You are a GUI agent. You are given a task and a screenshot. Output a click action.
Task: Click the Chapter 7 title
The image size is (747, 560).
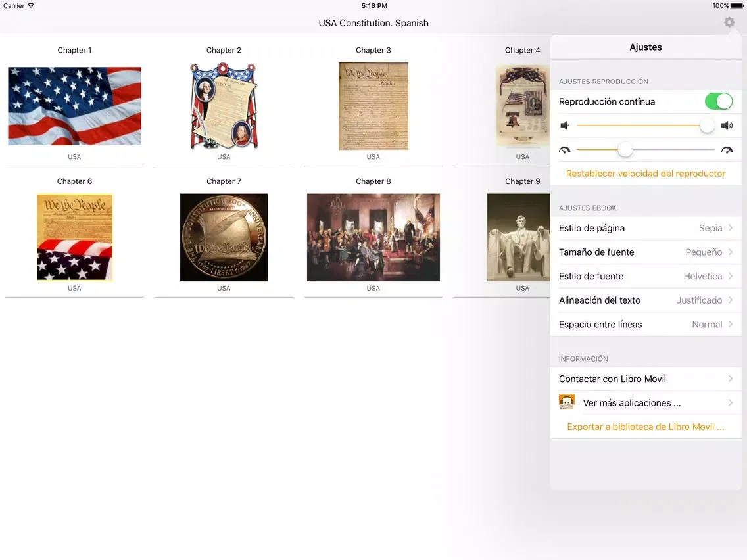click(x=224, y=181)
